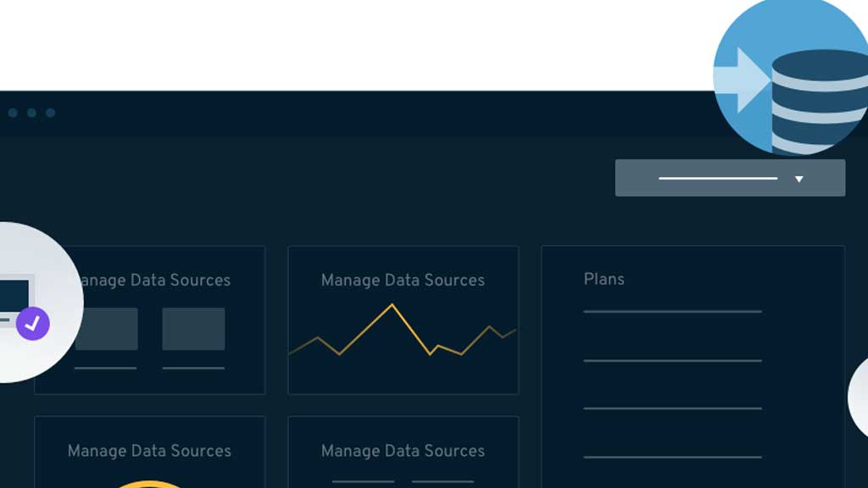Click the yellow circle chart at bottom
Screen dimensions: 868x488
[x=148, y=484]
